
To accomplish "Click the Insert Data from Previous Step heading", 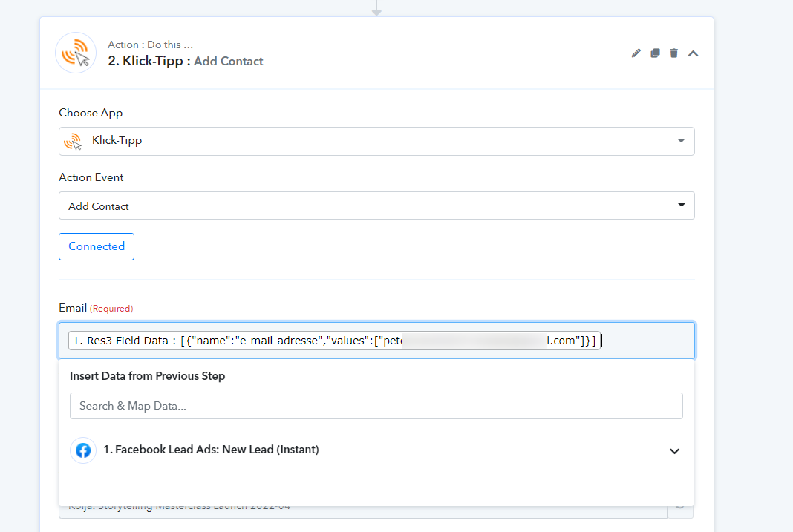I will (147, 376).
